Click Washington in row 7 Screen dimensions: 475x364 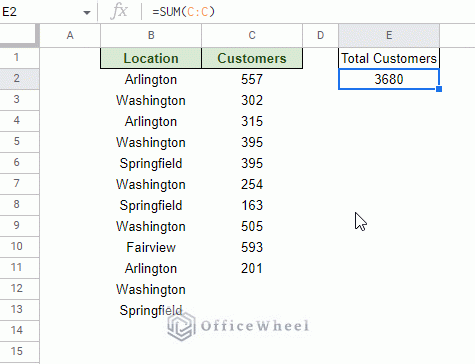pos(151,184)
